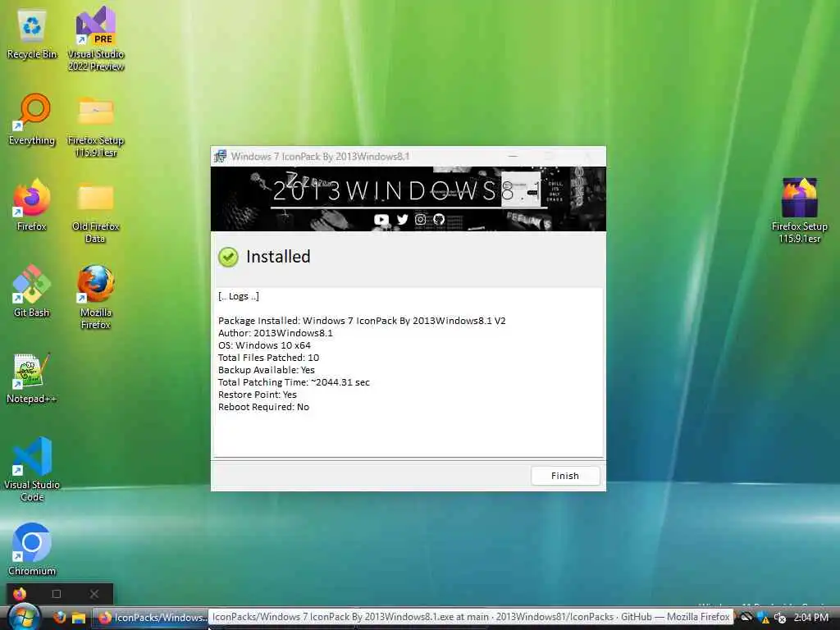This screenshot has width=840, height=630.
Task: Select the Old Firefox Data folder
Action: 96,212
